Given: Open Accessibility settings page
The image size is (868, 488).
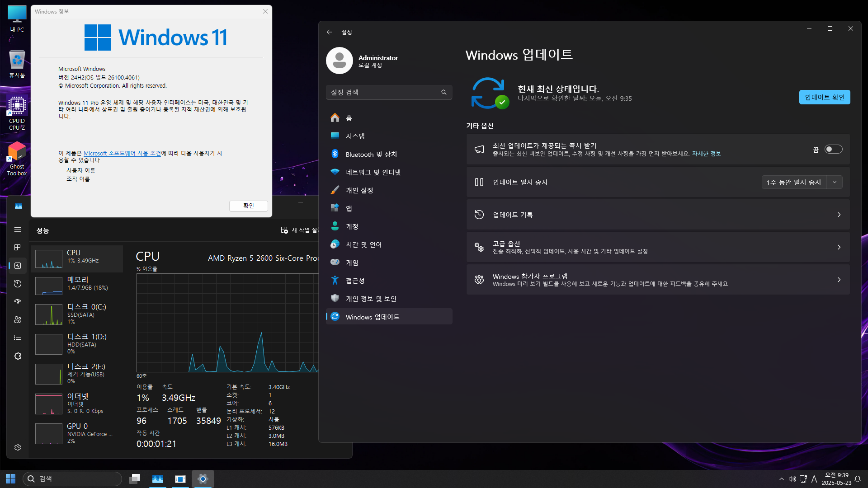Looking at the screenshot, I should pos(389,281).
